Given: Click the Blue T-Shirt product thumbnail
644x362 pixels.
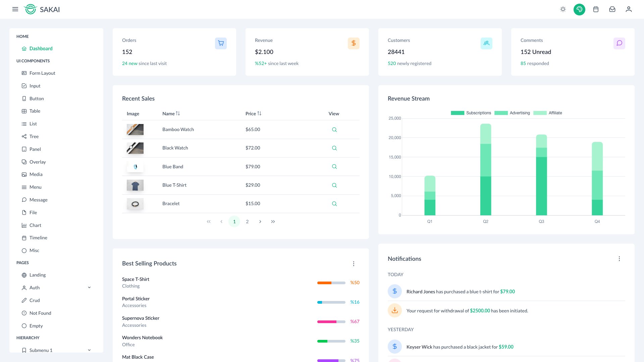Looking at the screenshot, I should 135,185.
